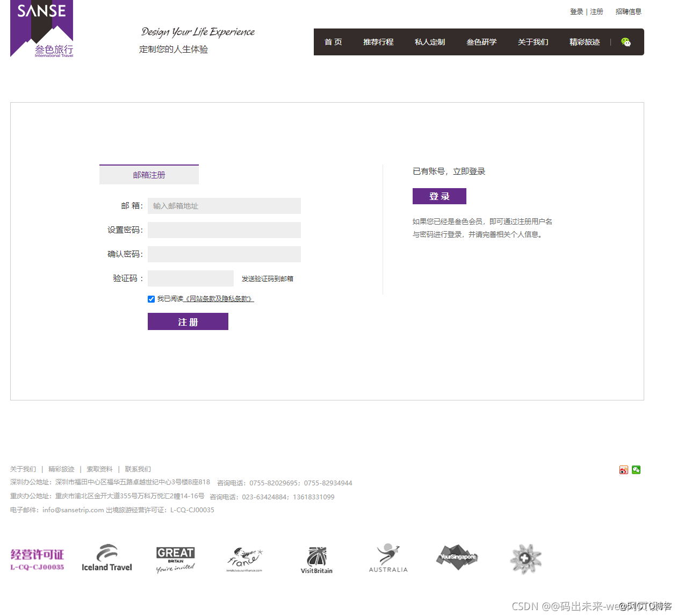Click the 验证码 input field

[191, 278]
